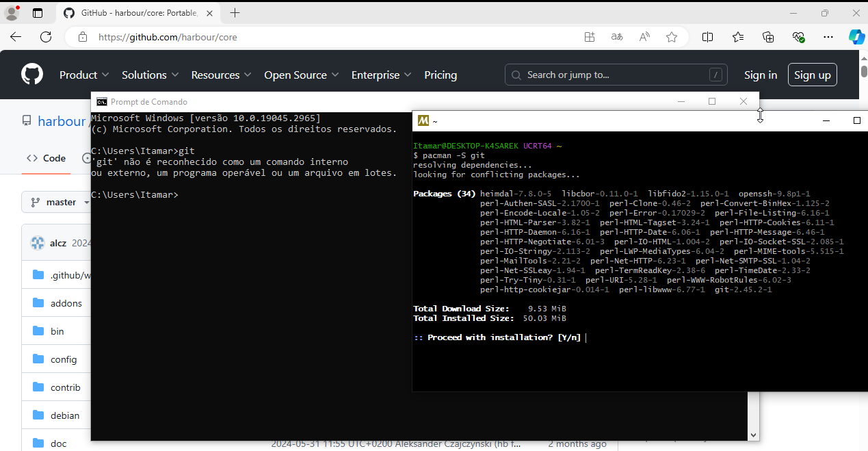
Task: Focus the Search or jump to field
Action: (616, 75)
